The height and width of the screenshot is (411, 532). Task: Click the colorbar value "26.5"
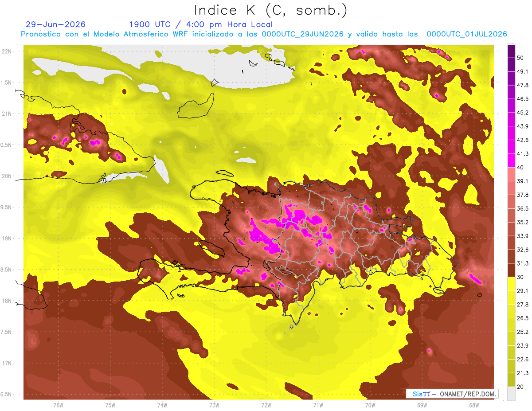tap(522, 318)
